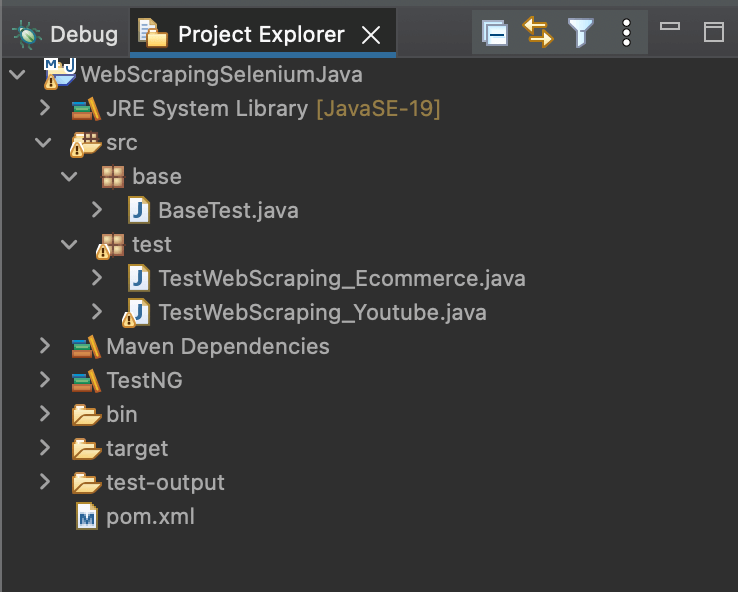Expand the test-output folder
738x592 pixels.
[x=45, y=481]
